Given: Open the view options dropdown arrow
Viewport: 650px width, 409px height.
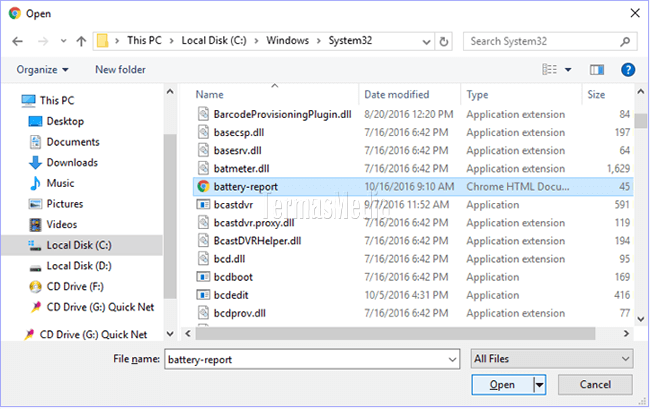Looking at the screenshot, I should point(568,70).
